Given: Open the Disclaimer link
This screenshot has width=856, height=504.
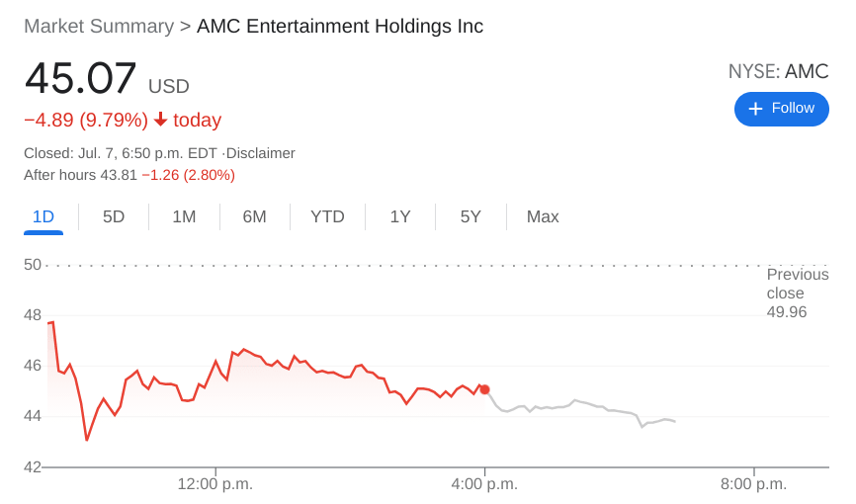Looking at the screenshot, I should (261, 153).
